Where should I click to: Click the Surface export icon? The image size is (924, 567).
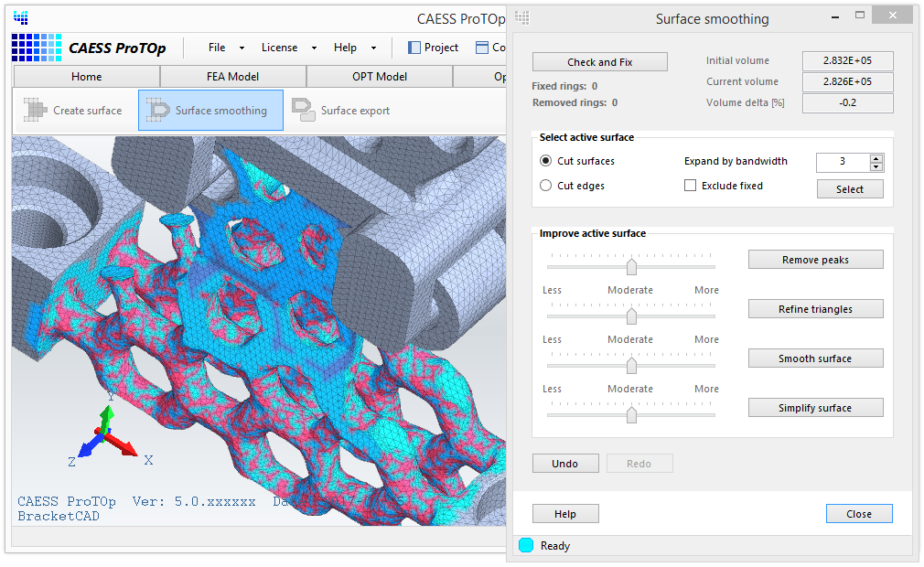coord(304,110)
